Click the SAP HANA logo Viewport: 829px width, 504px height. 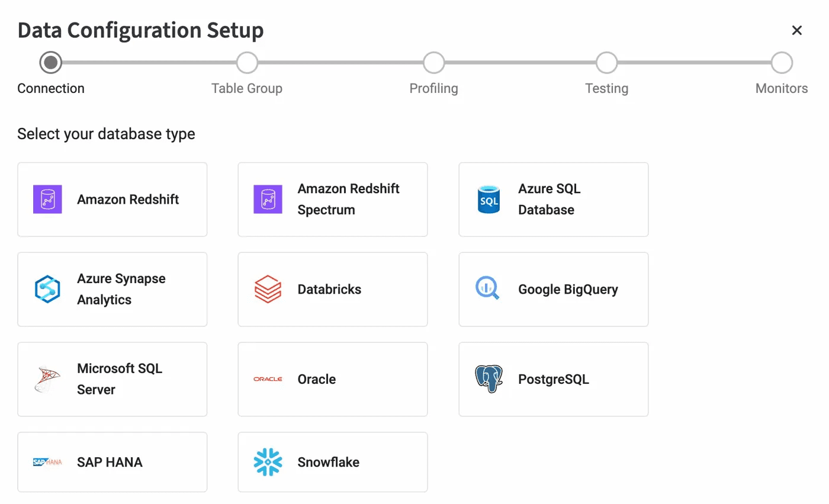[47, 463]
